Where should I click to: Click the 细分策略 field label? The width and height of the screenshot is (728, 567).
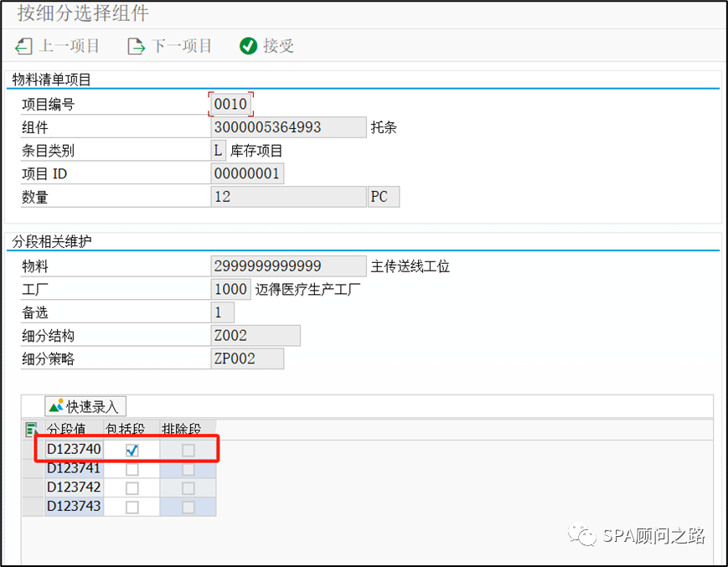48,359
